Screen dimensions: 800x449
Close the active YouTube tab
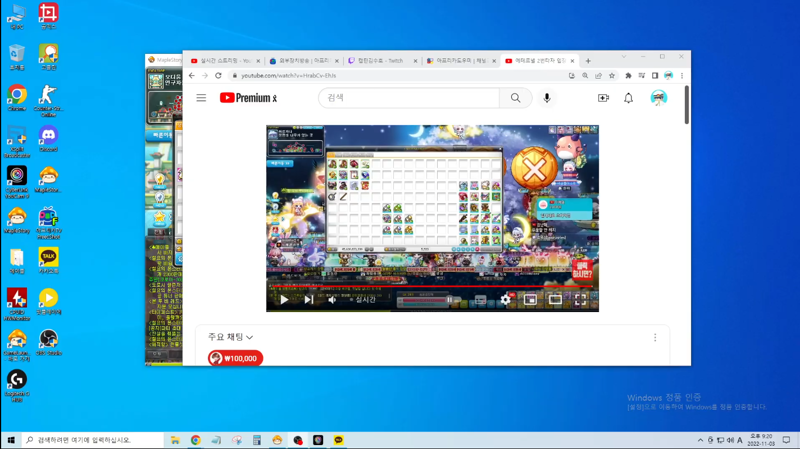click(572, 61)
